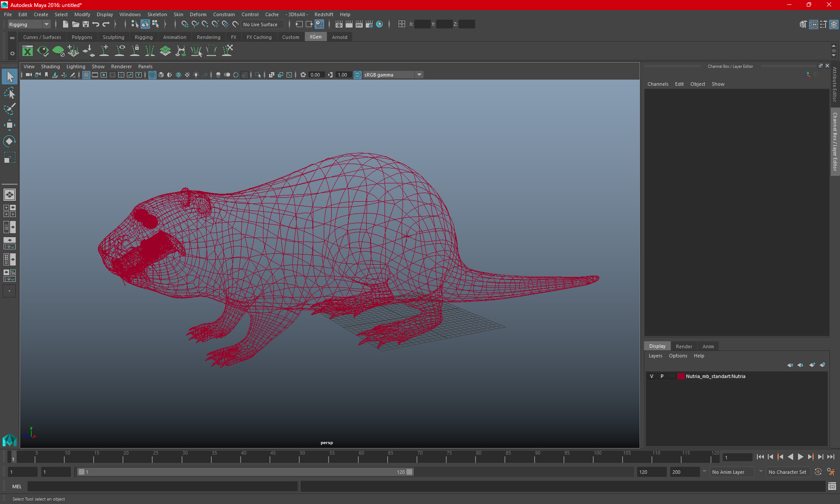Screen dimensions: 840x504
Task: Toggle V visibility for Nutria layer
Action: point(651,376)
